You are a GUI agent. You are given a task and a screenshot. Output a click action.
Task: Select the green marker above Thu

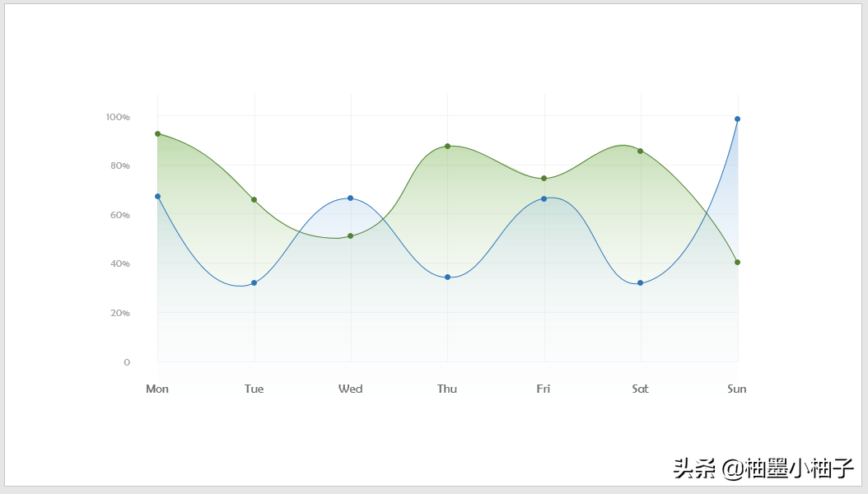click(x=447, y=146)
